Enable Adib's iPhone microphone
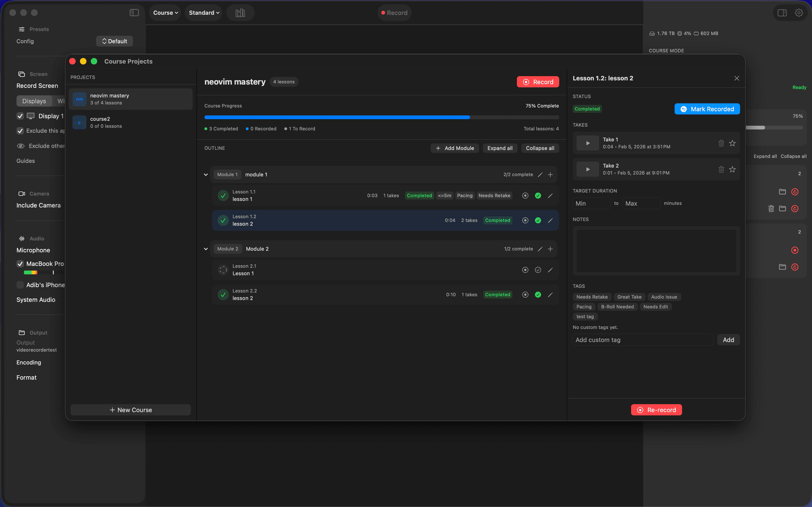This screenshot has height=507, width=812. [x=20, y=285]
